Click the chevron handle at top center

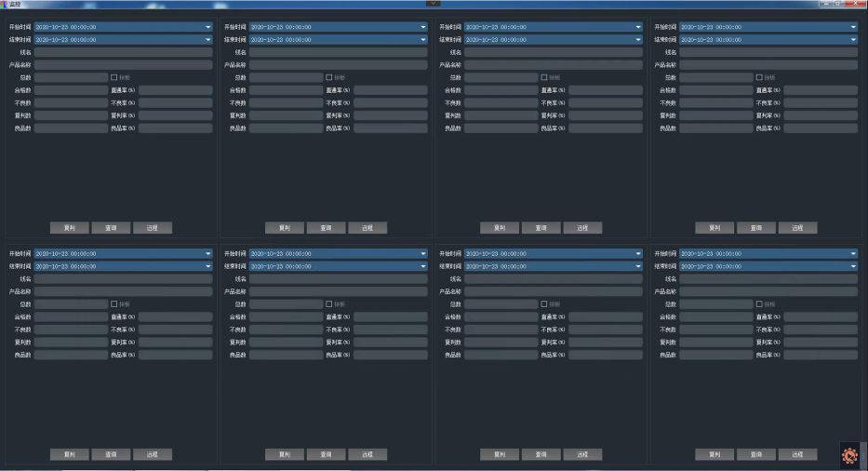(433, 4)
